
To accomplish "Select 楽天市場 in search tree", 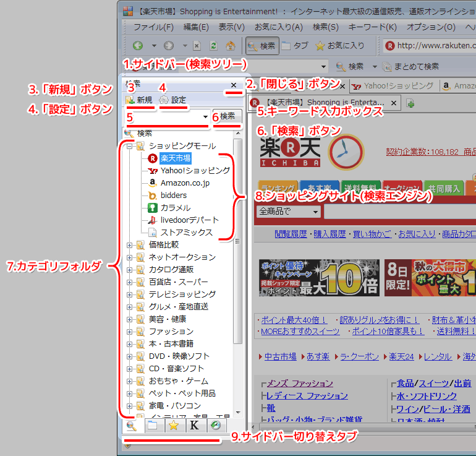I will (x=176, y=158).
